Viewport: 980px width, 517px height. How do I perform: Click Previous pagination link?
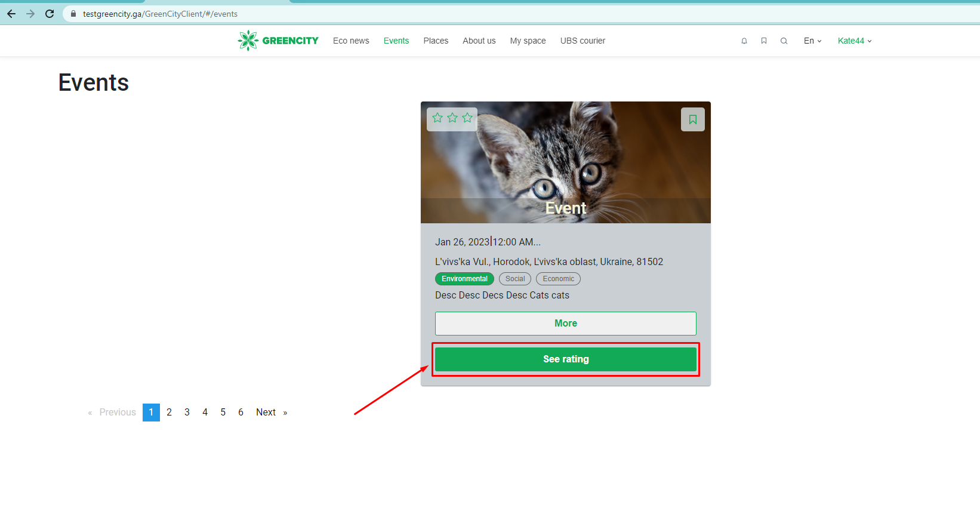pyautogui.click(x=112, y=413)
